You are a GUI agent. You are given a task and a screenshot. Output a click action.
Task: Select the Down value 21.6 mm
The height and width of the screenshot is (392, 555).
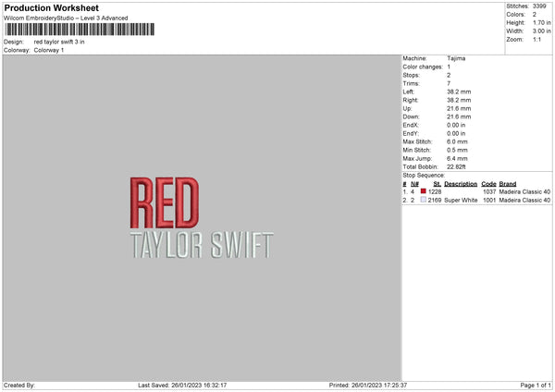point(459,116)
